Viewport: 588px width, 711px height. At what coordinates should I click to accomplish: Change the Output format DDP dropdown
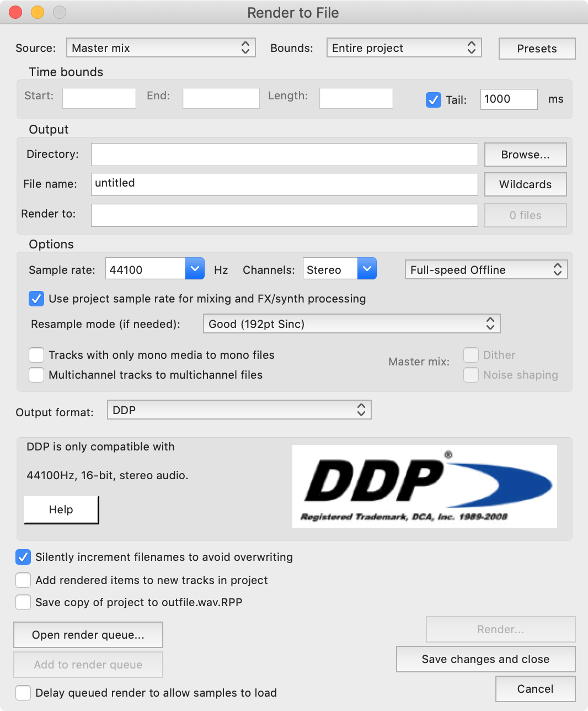[x=239, y=410]
